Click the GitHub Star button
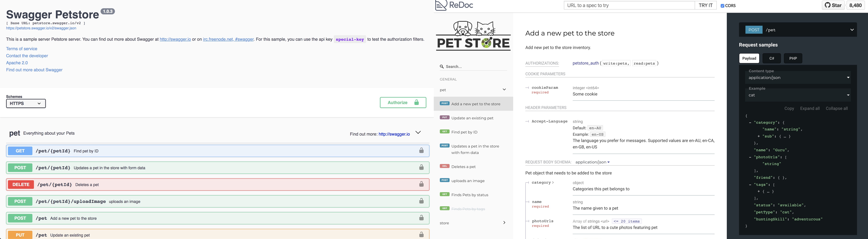 [833, 5]
